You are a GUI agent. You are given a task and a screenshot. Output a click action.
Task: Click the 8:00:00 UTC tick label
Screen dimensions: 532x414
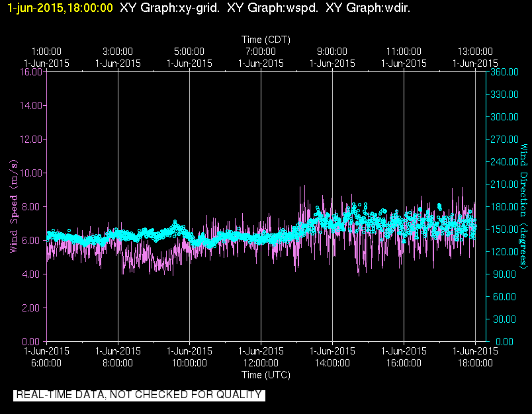point(118,363)
